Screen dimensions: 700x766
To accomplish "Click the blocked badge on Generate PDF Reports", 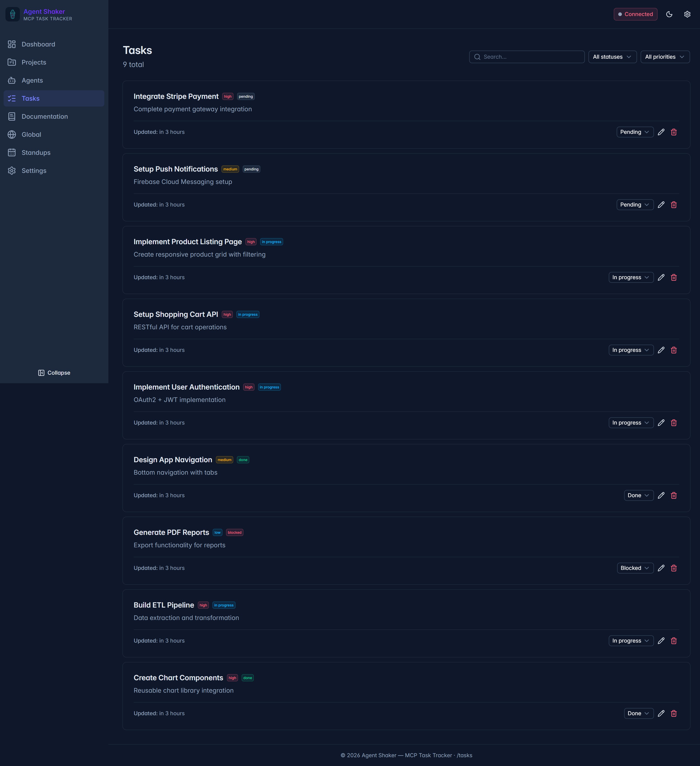I will click(x=235, y=533).
